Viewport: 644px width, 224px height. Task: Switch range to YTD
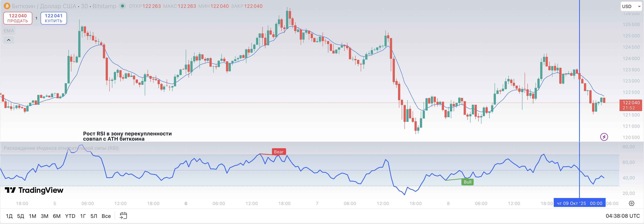point(70,216)
